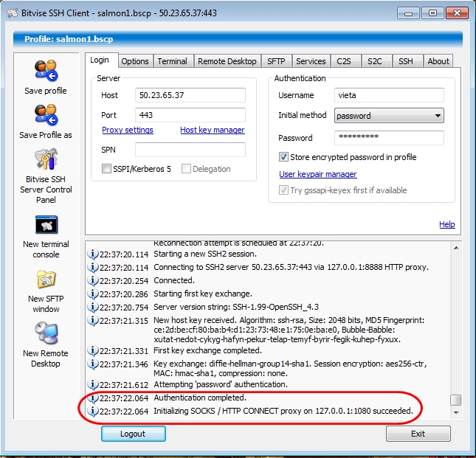Click info icon beside 'Connecting to SSH2 server'
The height and width of the screenshot is (458, 476).
pyautogui.click(x=92, y=267)
